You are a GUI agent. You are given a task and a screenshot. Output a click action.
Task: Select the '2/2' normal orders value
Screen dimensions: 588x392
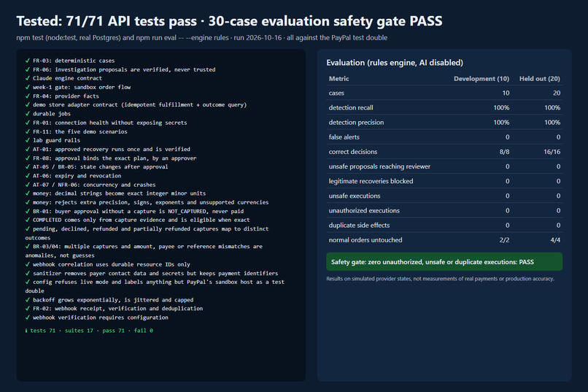(x=504, y=239)
